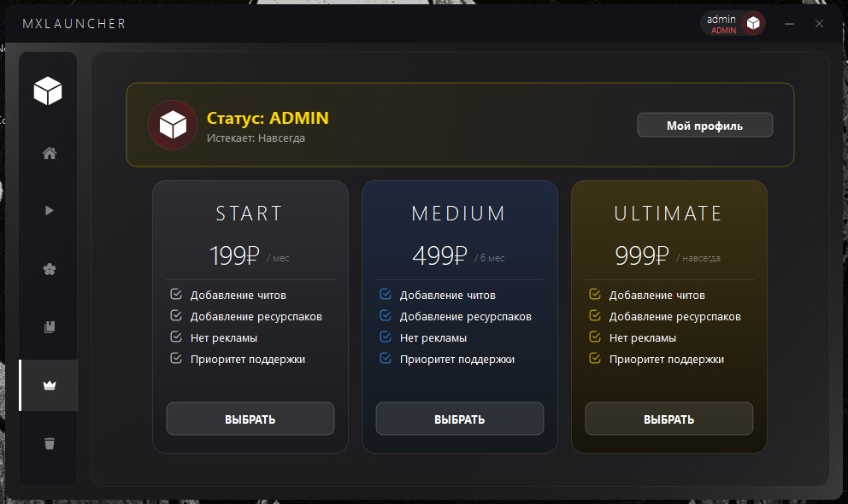Click START plan's 'Добавление ресурспаков' checkbox
Image resolution: width=848 pixels, height=504 pixels.
pos(176,316)
